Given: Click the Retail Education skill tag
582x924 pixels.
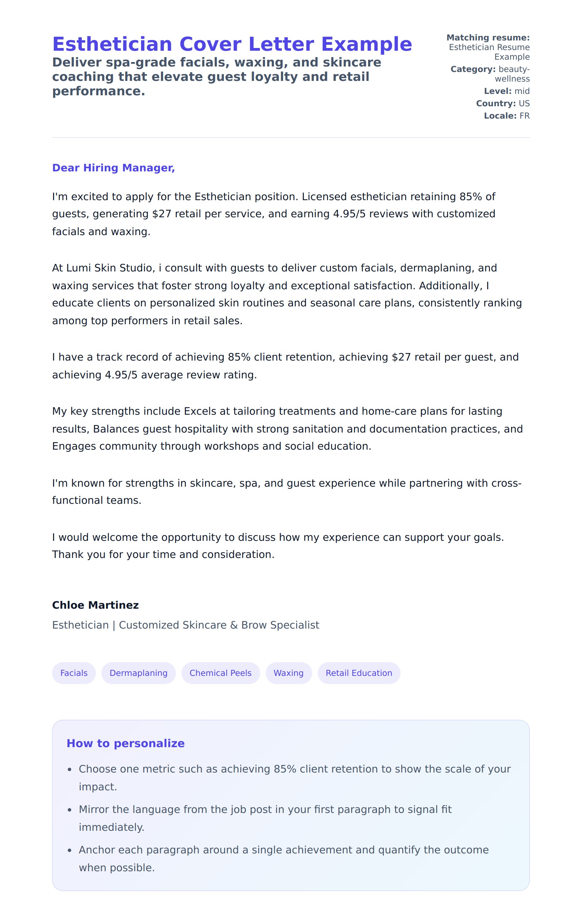Looking at the screenshot, I should pos(358,673).
